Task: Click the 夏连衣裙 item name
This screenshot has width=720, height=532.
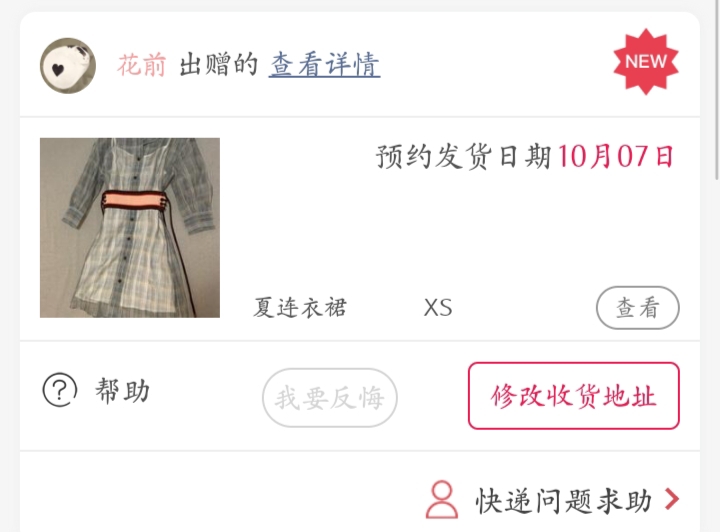Action: [x=300, y=307]
